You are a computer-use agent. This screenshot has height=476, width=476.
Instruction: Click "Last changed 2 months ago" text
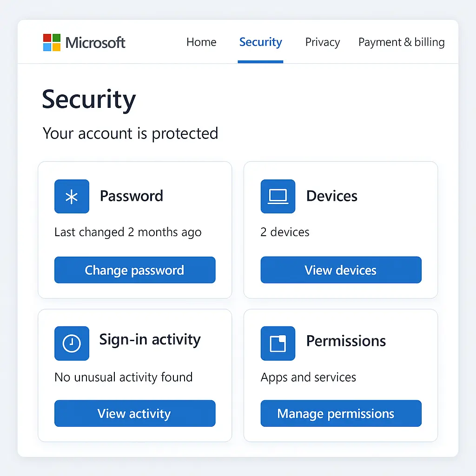(128, 232)
